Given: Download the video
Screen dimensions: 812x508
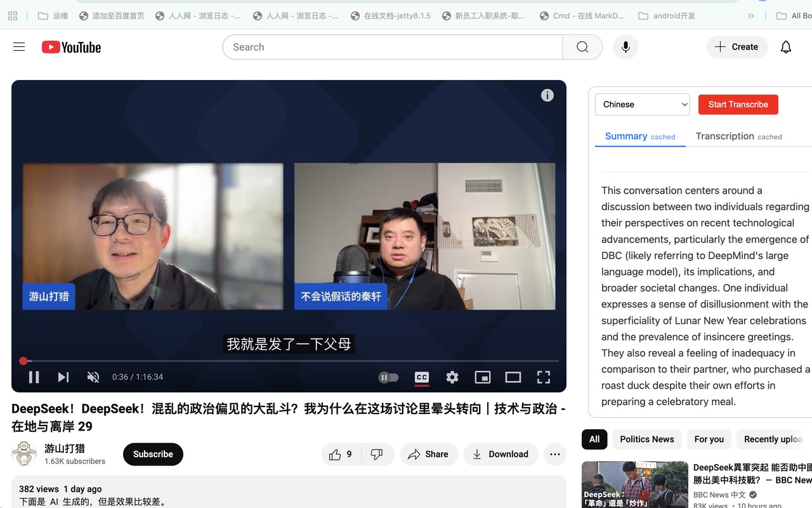Looking at the screenshot, I should click(501, 455).
